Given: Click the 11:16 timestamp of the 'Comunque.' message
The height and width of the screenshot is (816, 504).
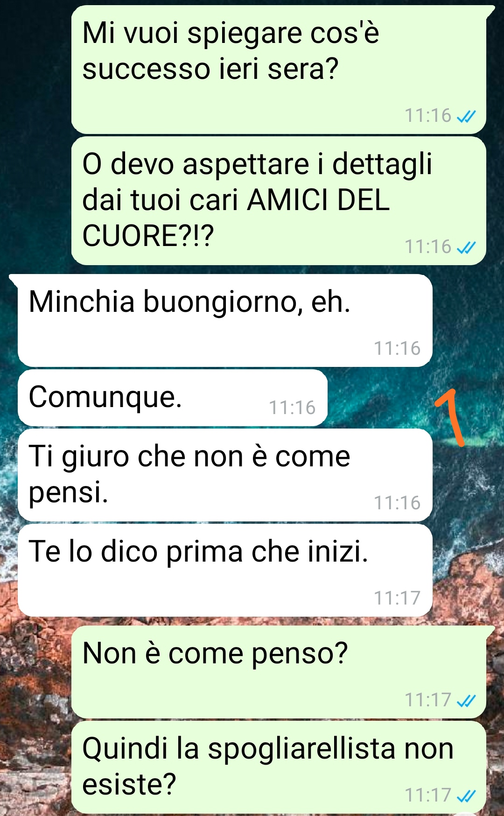Looking at the screenshot, I should click(292, 408).
